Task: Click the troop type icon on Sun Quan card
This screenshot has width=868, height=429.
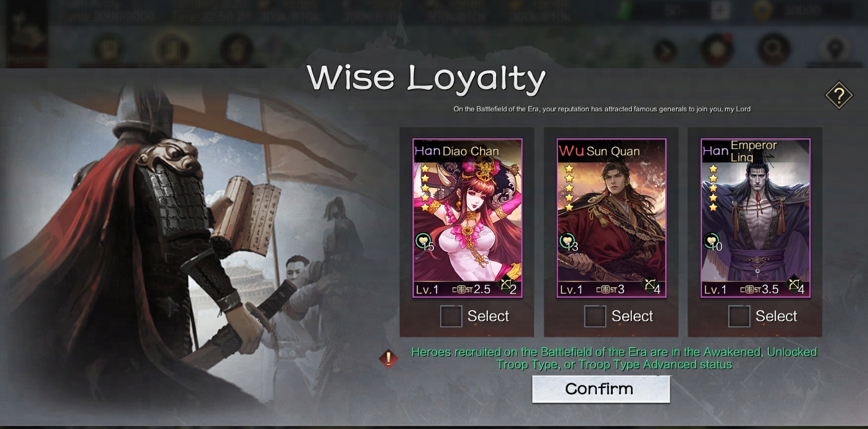Action: (x=649, y=285)
